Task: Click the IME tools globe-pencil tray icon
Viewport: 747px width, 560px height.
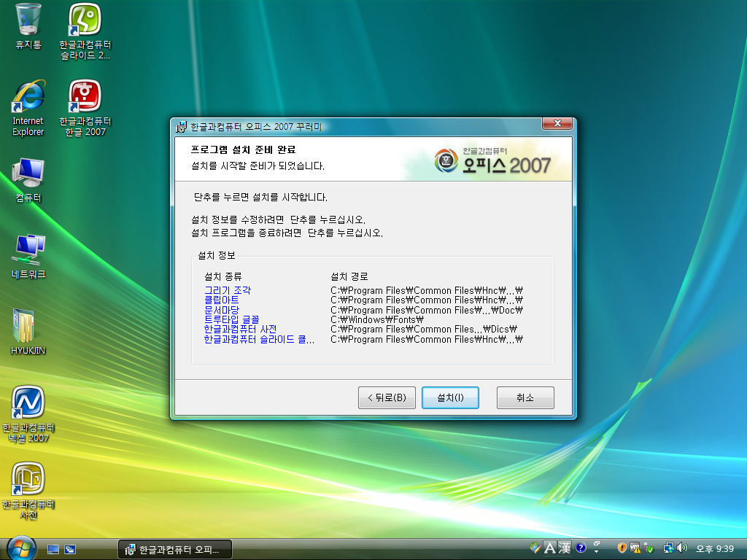Action: pos(535,548)
